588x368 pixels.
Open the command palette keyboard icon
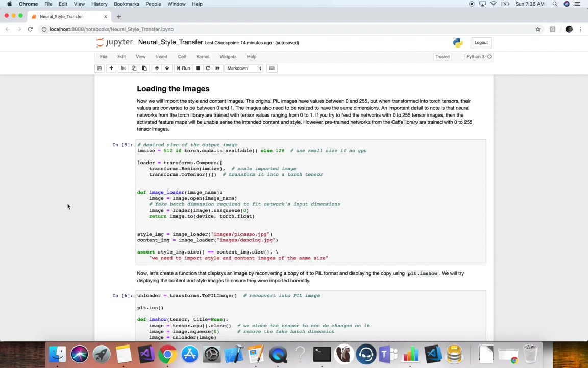tap(272, 68)
